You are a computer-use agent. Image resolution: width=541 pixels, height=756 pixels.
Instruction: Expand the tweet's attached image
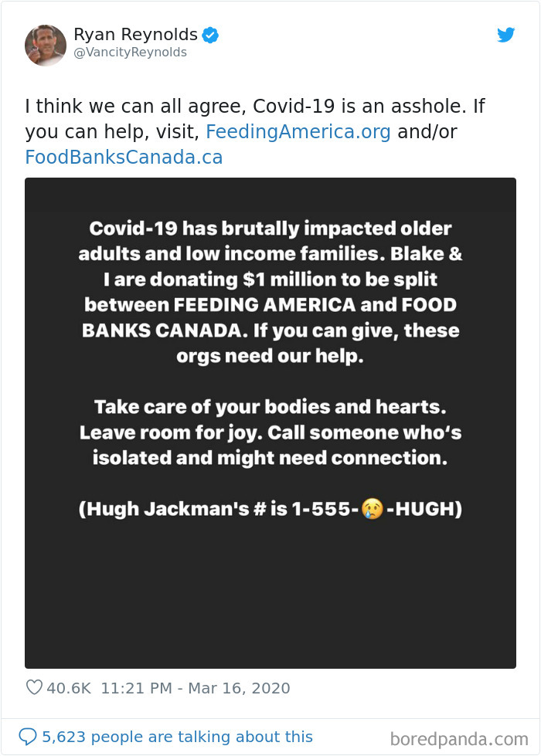click(x=270, y=423)
